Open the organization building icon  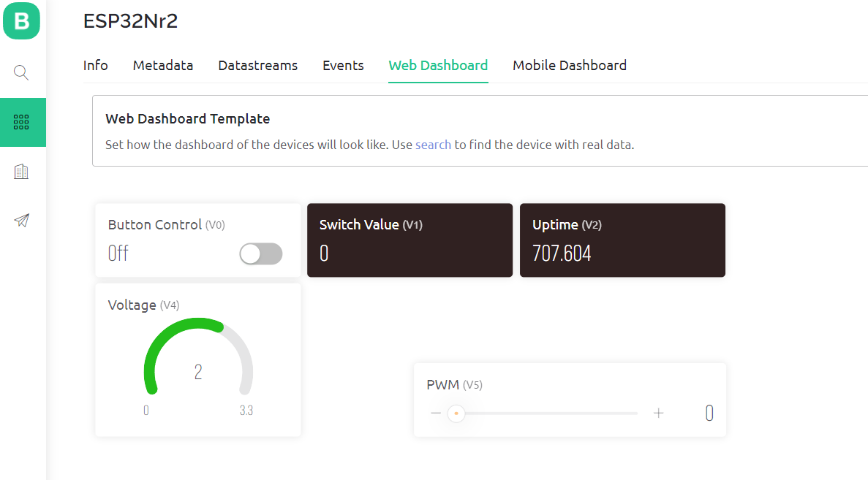[21, 172]
